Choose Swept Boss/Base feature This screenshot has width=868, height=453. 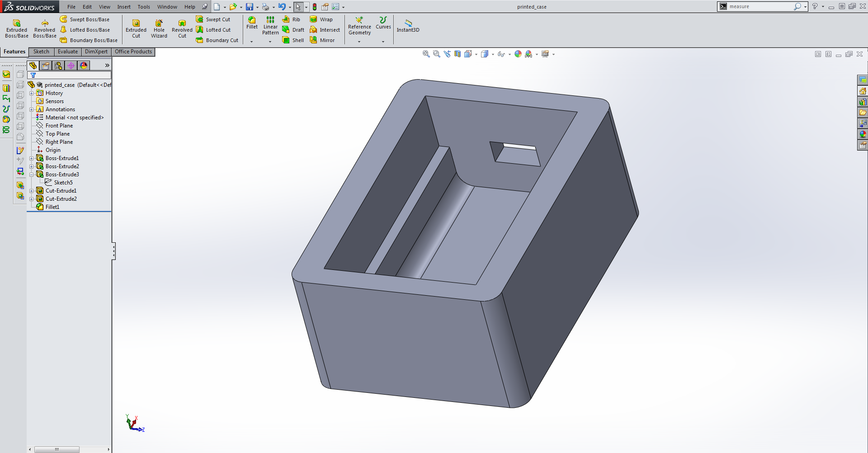85,19
